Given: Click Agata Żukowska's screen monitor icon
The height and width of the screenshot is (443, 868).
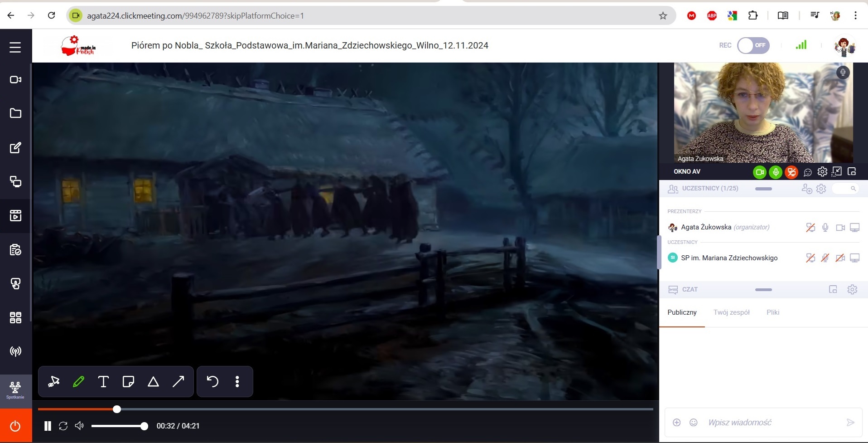Looking at the screenshot, I should pos(855,228).
